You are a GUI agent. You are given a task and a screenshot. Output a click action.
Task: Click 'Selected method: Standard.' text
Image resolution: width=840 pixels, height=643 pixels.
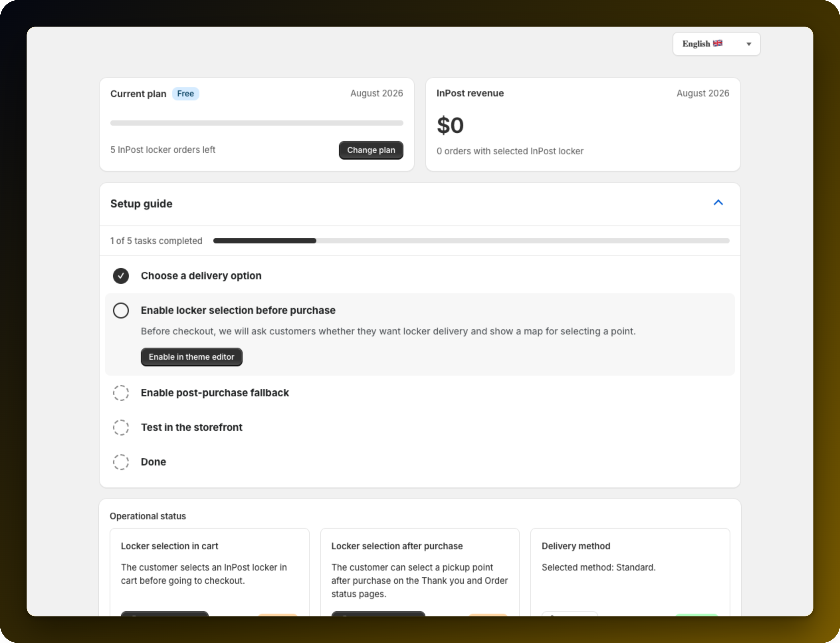tap(598, 567)
